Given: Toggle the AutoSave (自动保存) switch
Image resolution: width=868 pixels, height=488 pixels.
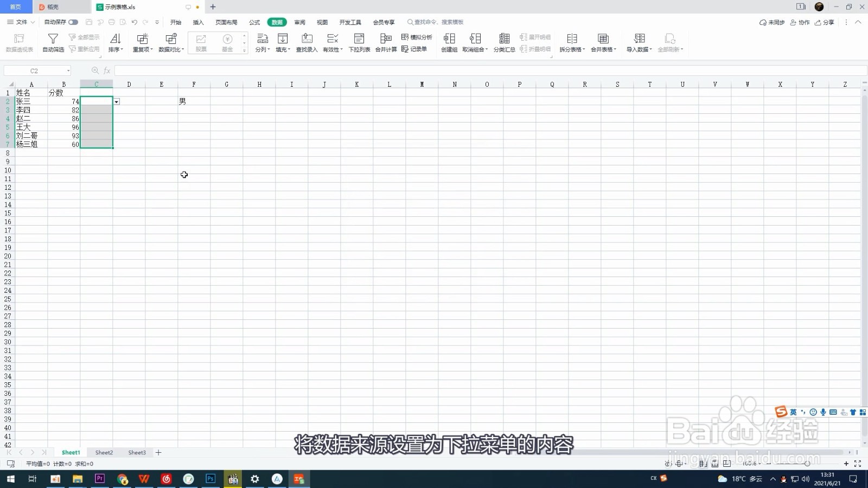Looking at the screenshot, I should 73,22.
